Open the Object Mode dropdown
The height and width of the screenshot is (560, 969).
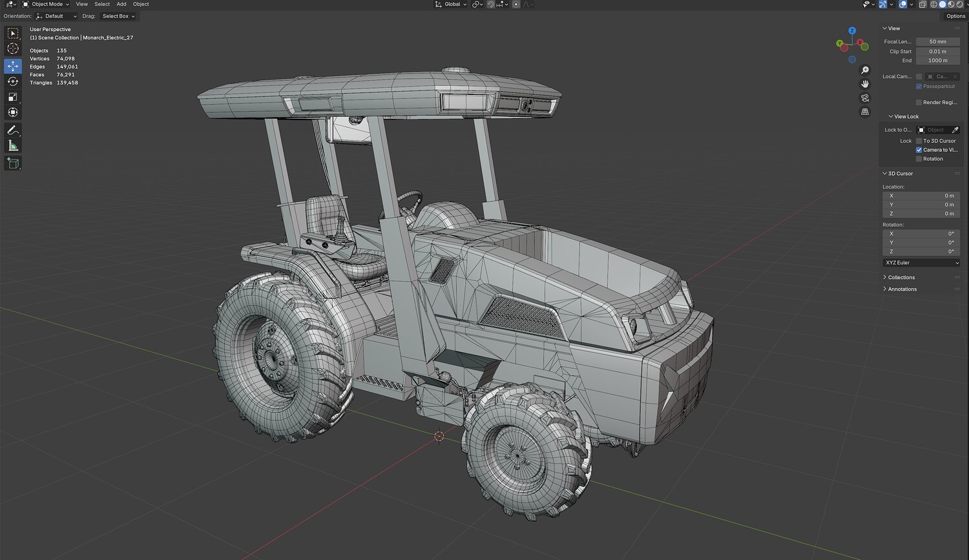pos(46,5)
